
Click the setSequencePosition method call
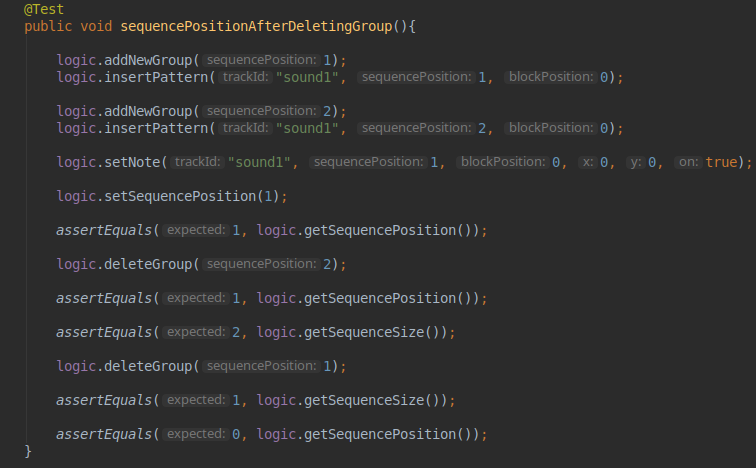pos(180,196)
